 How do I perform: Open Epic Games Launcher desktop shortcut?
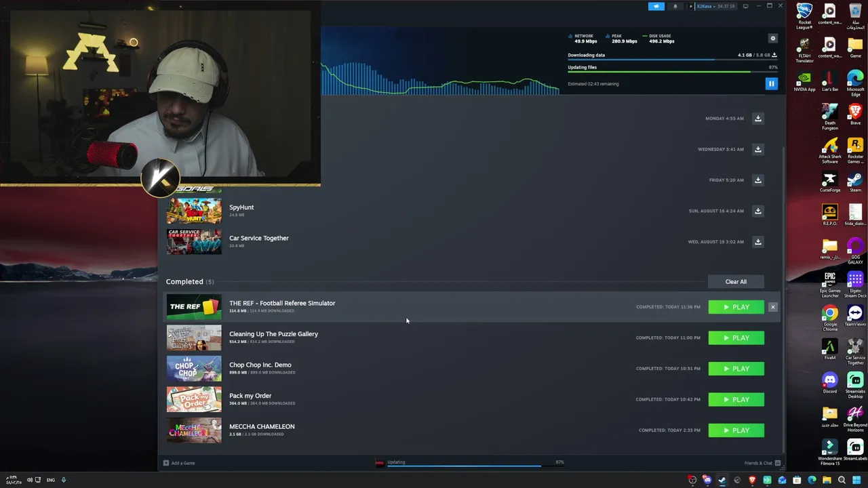coord(830,285)
